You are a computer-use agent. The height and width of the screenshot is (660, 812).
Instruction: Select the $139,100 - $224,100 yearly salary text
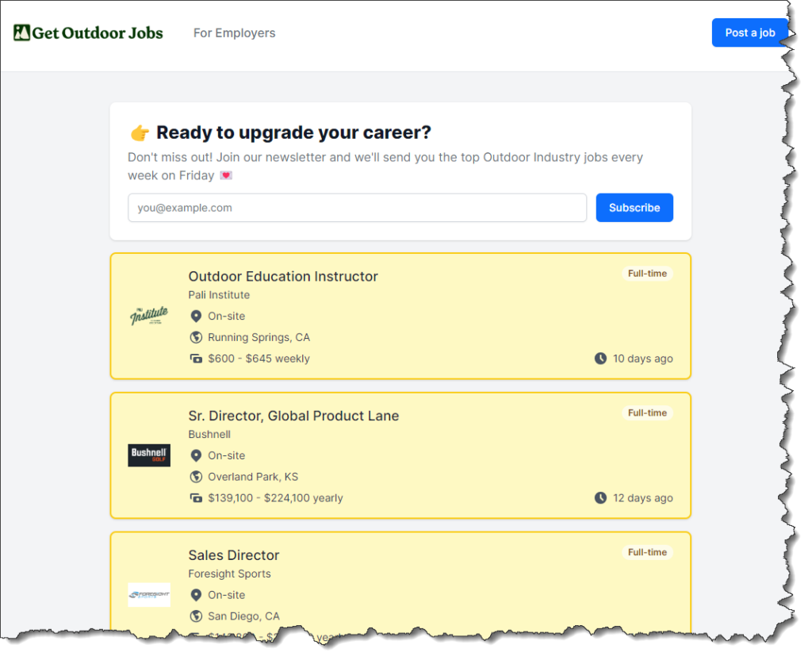click(x=275, y=498)
